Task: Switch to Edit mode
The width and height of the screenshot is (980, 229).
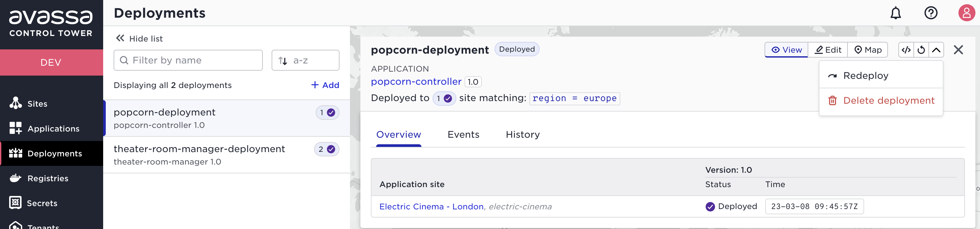Action: point(828,50)
